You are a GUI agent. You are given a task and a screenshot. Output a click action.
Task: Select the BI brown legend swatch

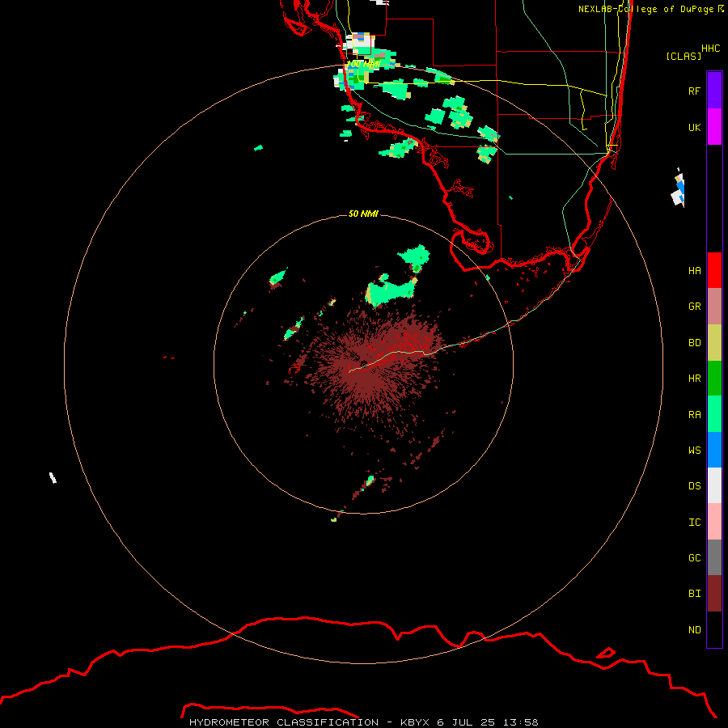[714, 594]
